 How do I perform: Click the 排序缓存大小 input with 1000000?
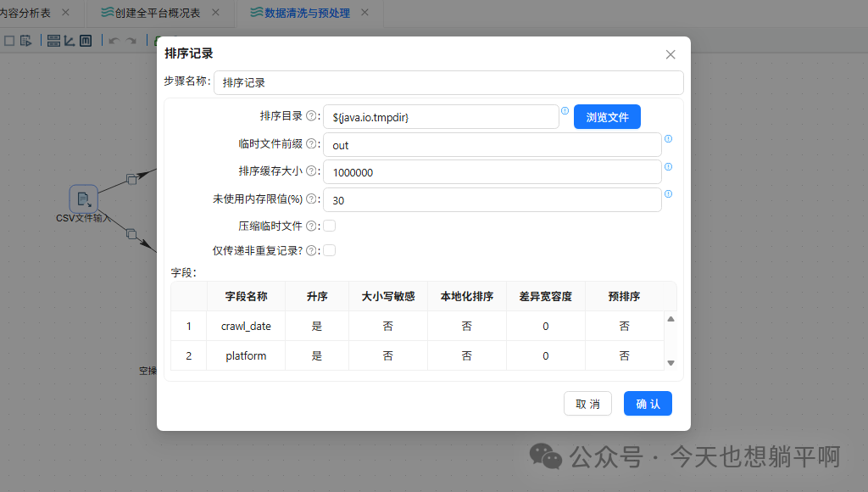coord(492,171)
